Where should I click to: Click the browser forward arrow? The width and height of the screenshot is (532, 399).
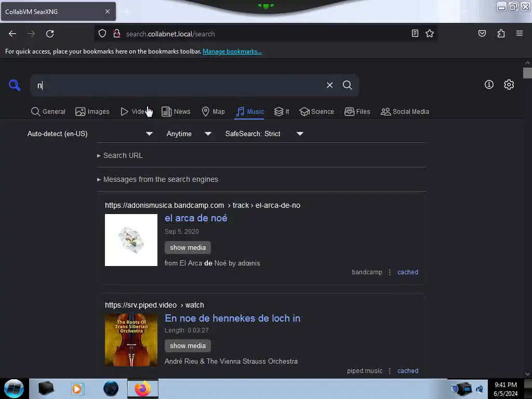coord(31,34)
